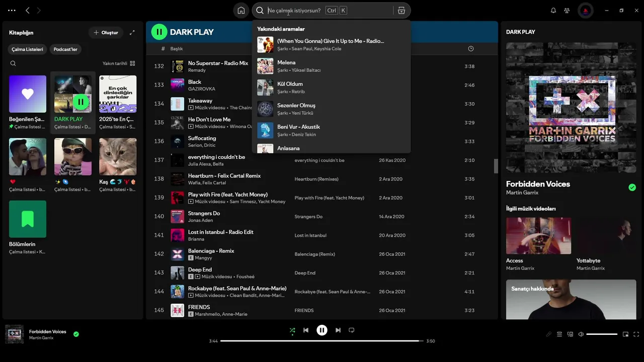Play track 138 Heartburn - Felix Cartal Remix
Screen dimensions: 644x362
pyautogui.click(x=322, y=179)
